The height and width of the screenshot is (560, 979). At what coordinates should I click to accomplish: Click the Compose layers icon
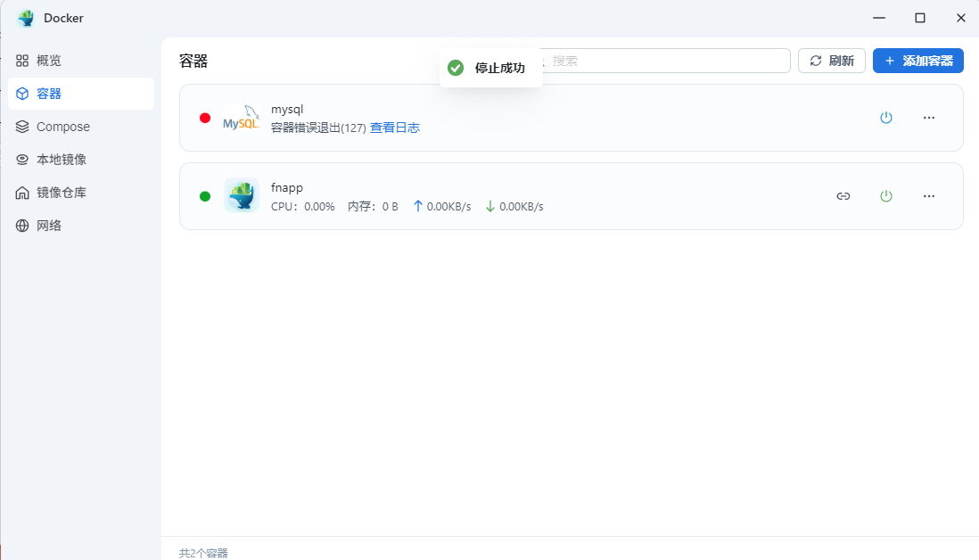pos(22,127)
